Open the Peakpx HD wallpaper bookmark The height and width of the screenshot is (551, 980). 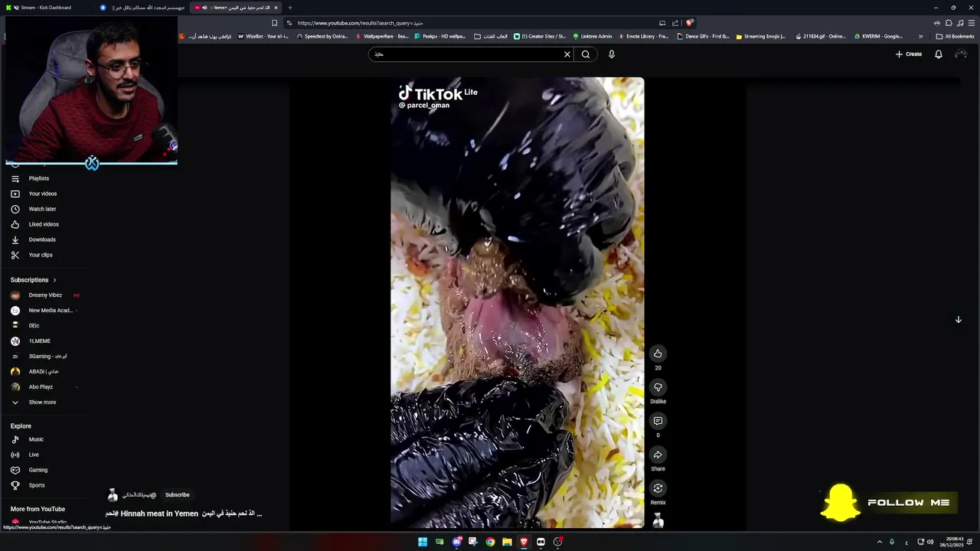[439, 36]
